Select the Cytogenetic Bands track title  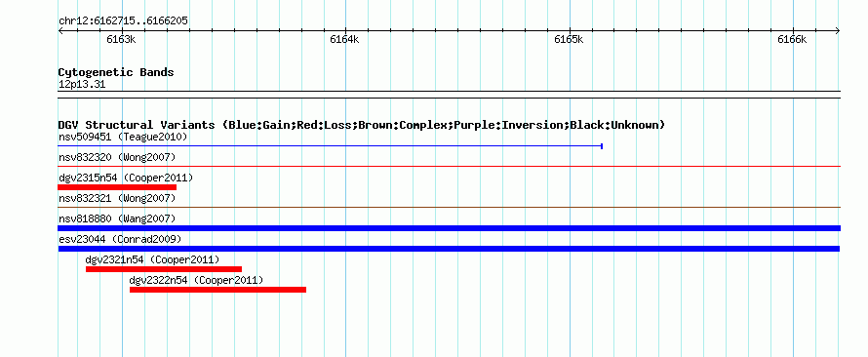[116, 72]
